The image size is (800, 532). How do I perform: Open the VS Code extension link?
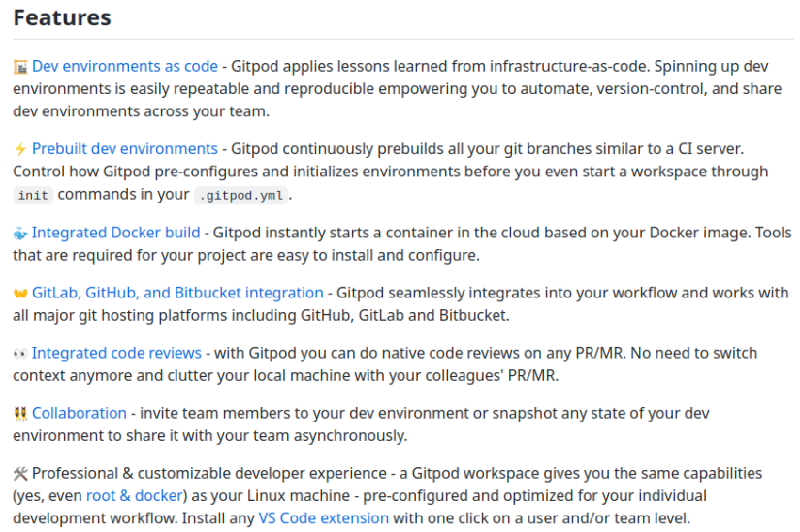(x=324, y=518)
